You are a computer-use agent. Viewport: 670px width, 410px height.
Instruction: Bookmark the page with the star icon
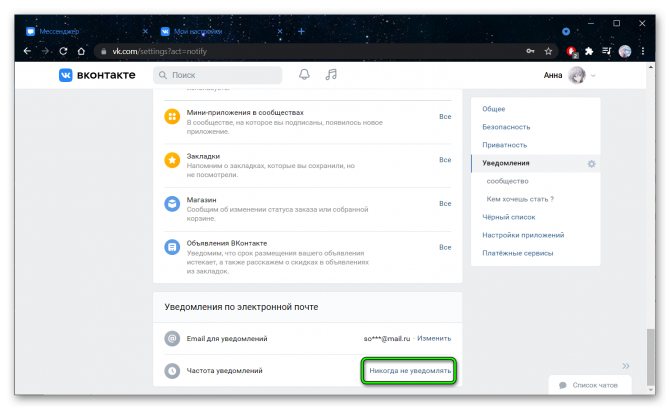click(548, 51)
